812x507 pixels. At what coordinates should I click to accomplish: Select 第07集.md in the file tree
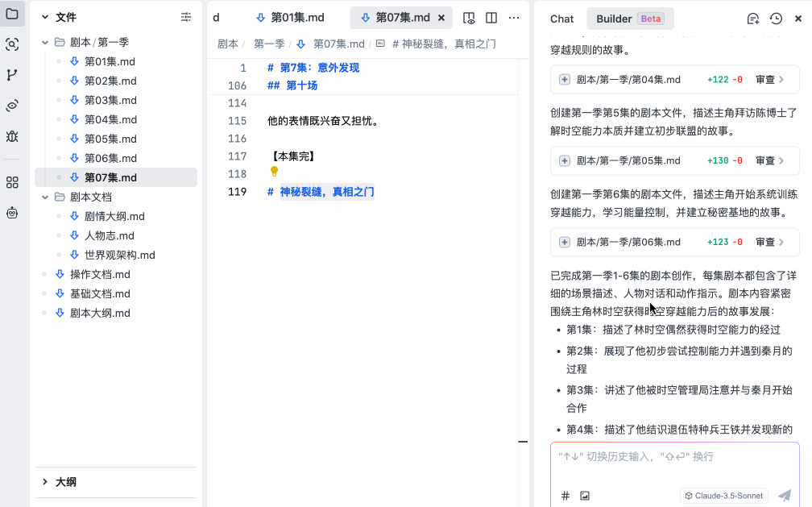click(116, 177)
